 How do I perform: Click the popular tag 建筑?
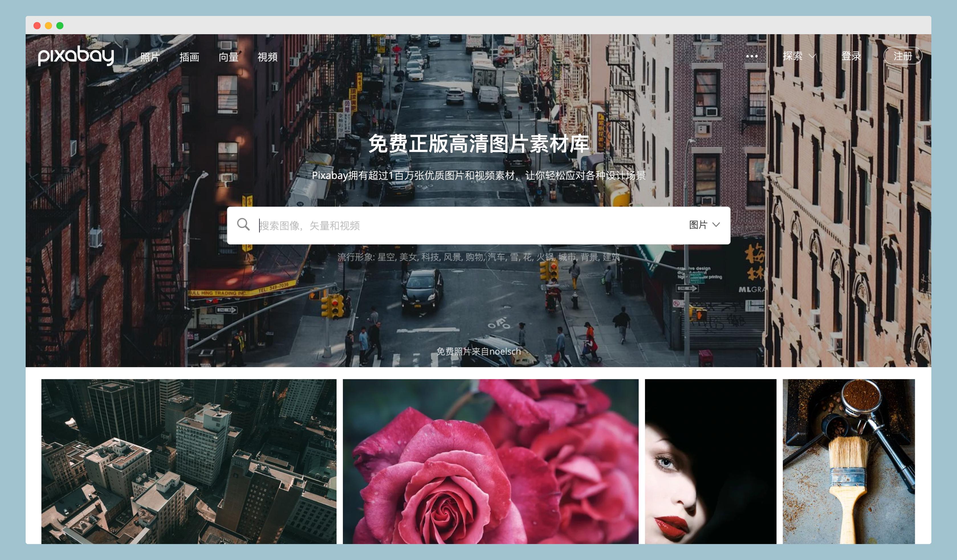point(611,257)
